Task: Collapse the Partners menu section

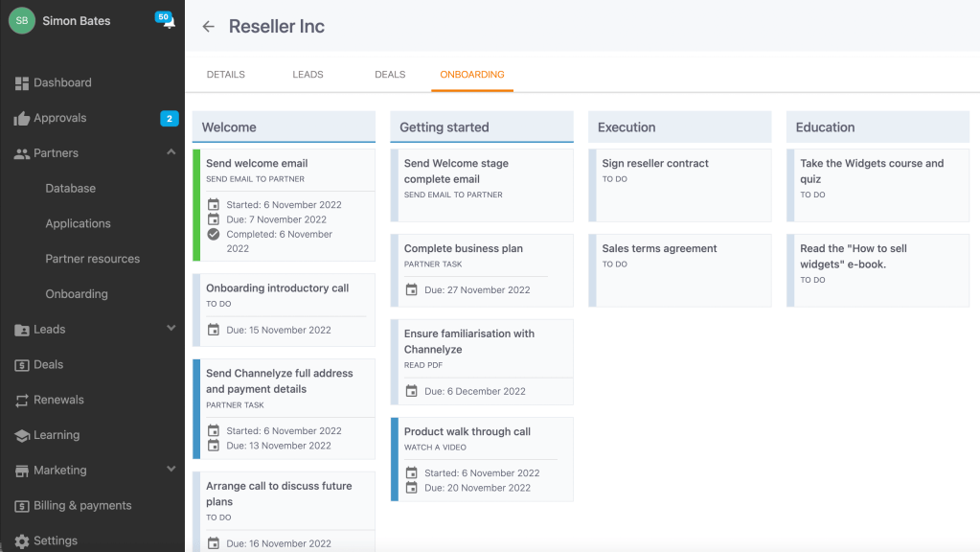Action: point(171,153)
